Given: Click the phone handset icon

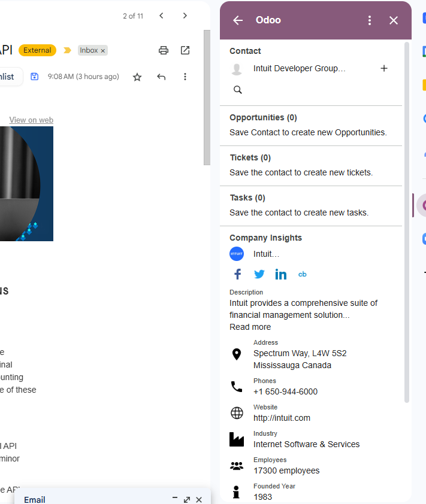Looking at the screenshot, I should tap(237, 386).
